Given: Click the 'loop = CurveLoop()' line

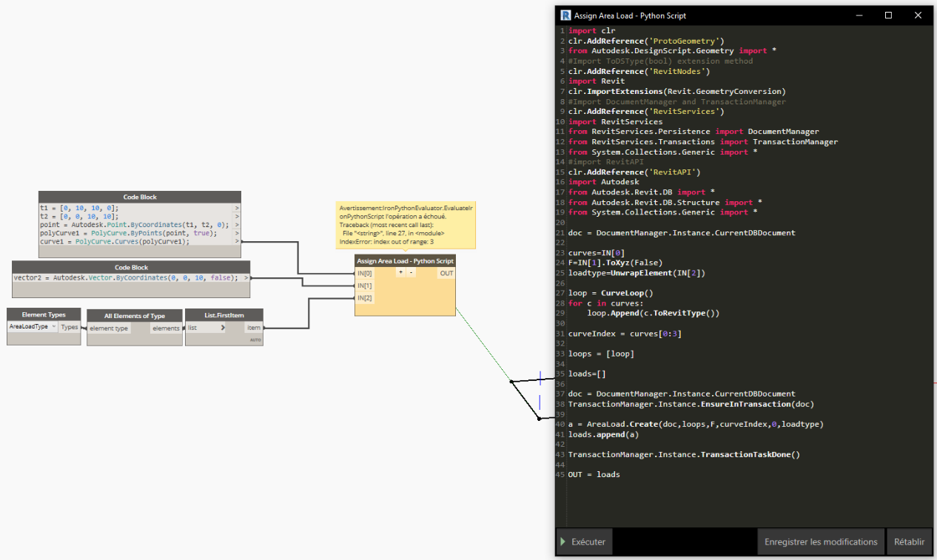Looking at the screenshot, I should [611, 293].
